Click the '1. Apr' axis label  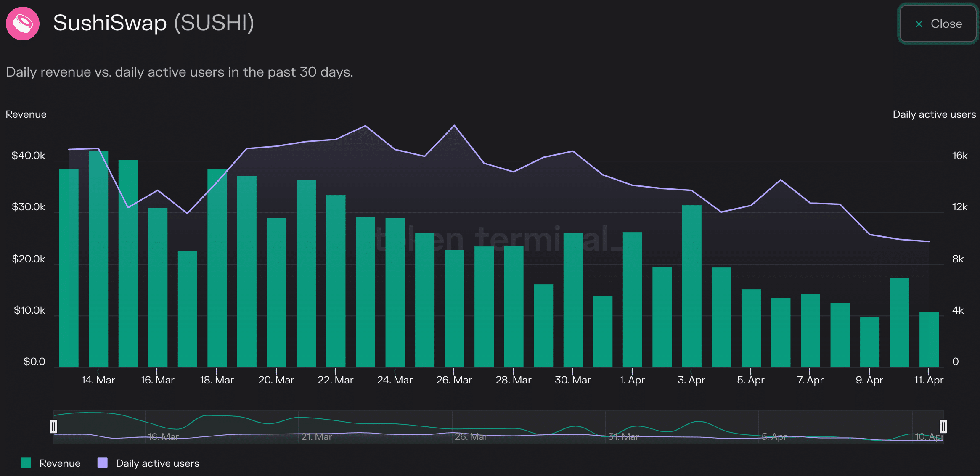tap(632, 380)
